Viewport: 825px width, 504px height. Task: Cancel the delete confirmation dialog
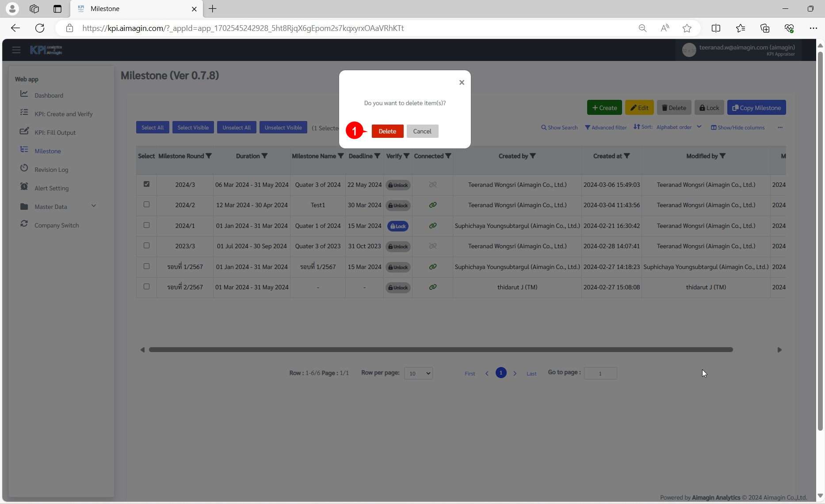[x=422, y=131]
